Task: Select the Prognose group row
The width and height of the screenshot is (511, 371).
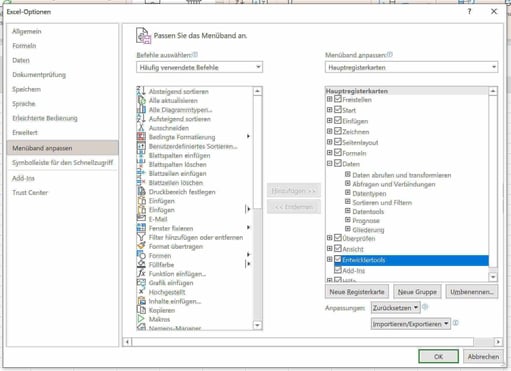Action: [x=366, y=220]
